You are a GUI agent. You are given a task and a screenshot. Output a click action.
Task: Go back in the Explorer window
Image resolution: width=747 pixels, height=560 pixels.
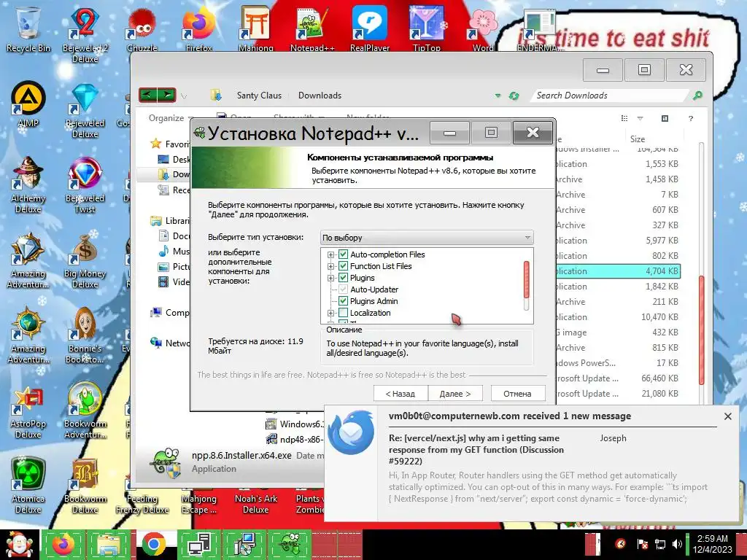tap(148, 96)
